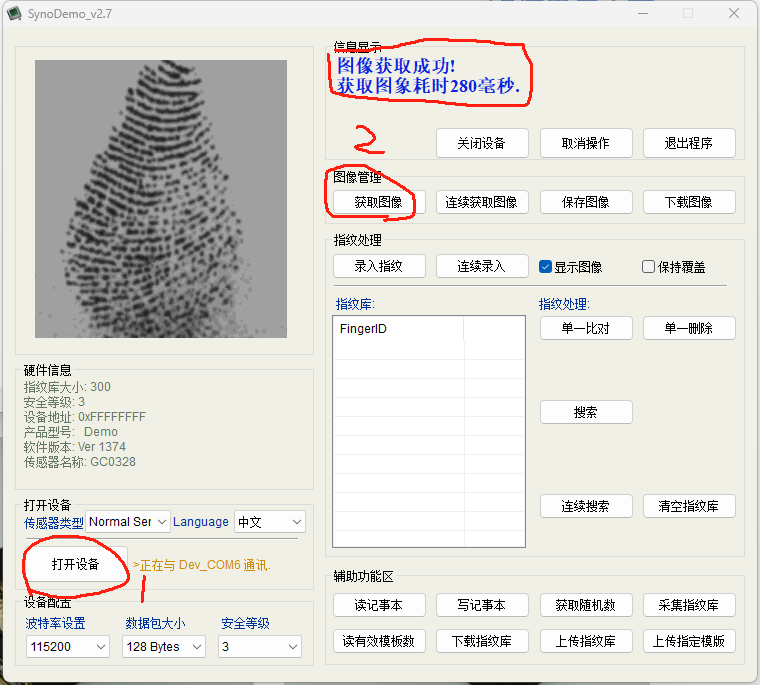Click the 上传指定模版 button
The height and width of the screenshot is (685, 760).
[689, 641]
